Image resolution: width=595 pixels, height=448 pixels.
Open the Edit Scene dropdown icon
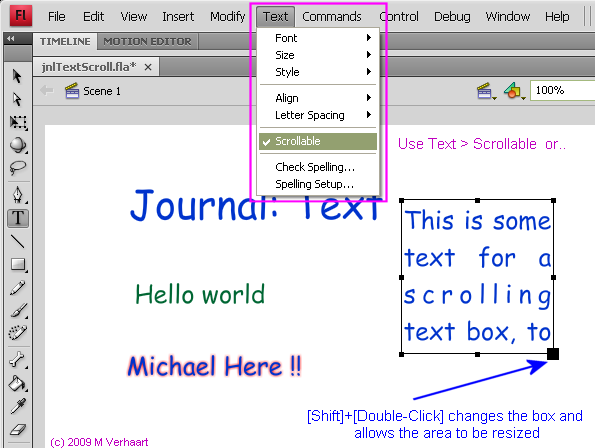486,91
